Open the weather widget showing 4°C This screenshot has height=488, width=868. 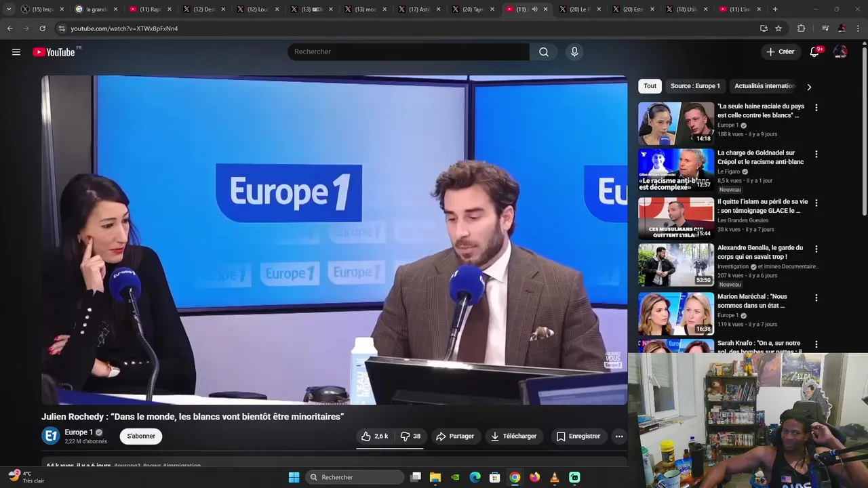tap(27, 477)
